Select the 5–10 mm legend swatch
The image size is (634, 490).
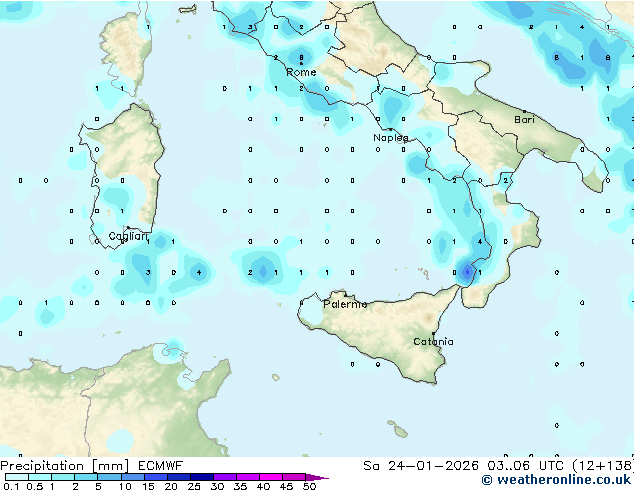(109, 477)
